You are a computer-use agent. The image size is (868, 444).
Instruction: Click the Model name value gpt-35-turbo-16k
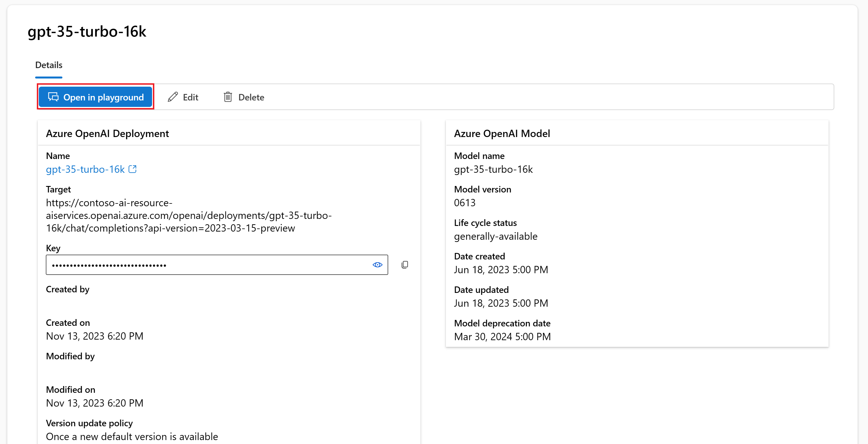pyautogui.click(x=493, y=169)
